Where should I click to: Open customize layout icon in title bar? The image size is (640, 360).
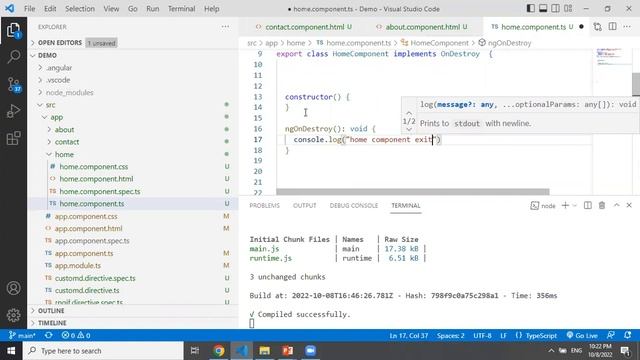click(x=568, y=9)
